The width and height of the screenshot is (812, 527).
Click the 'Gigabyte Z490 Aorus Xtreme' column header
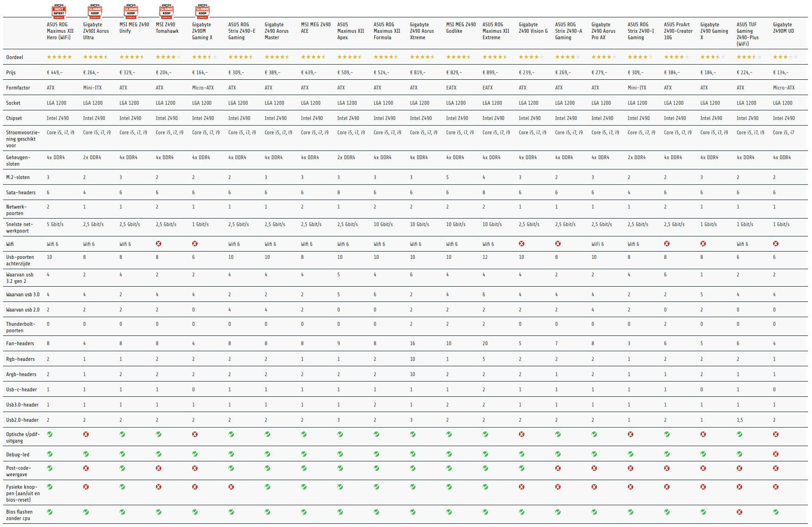[422, 31]
